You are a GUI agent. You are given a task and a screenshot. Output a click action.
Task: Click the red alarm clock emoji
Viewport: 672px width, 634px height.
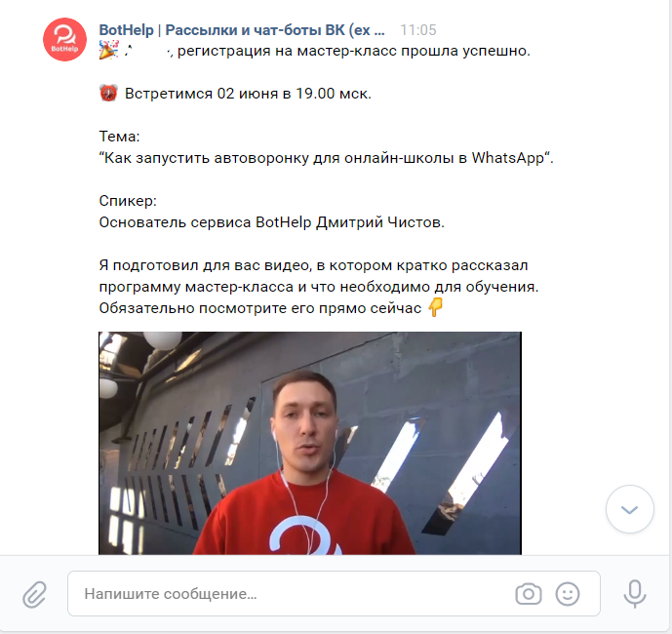pyautogui.click(x=108, y=93)
